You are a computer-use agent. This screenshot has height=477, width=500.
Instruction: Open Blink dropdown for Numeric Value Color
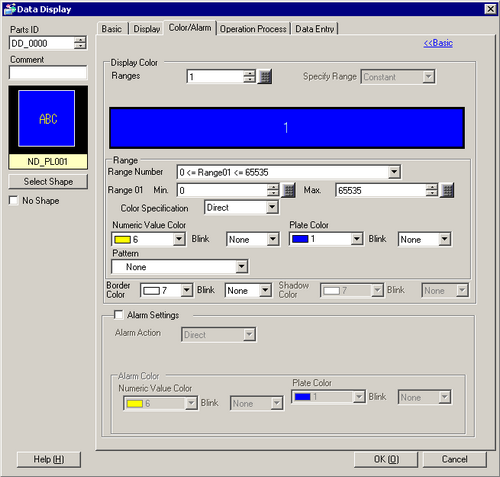[x=273, y=239]
